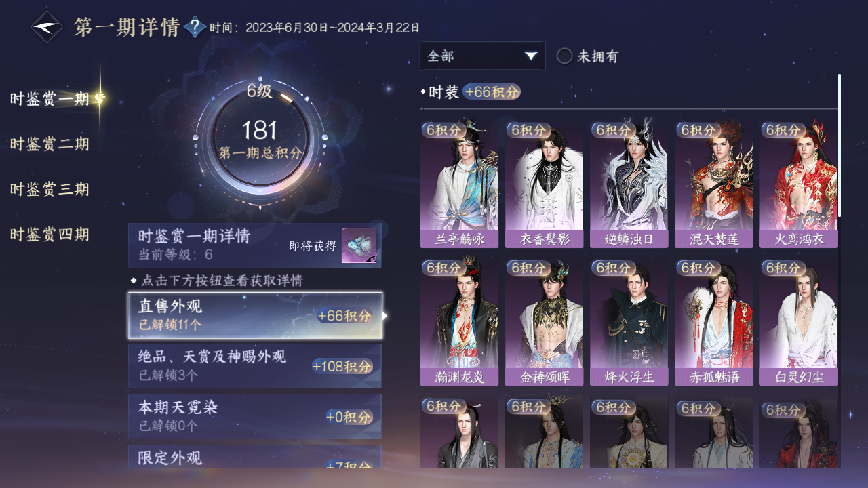
Task: Select the 火鸾鸿衣 outfit card
Action: (799, 184)
